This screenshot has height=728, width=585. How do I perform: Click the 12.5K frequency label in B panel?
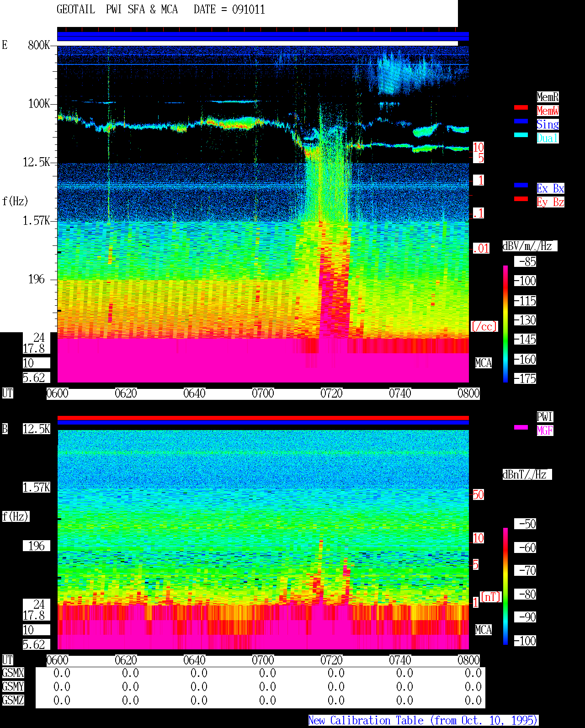pyautogui.click(x=37, y=429)
